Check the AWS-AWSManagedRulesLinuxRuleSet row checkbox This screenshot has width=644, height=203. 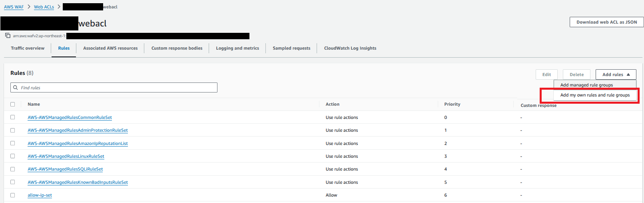(12, 156)
